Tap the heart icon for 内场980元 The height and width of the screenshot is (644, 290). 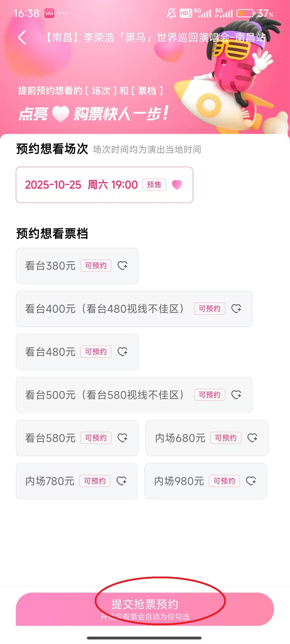click(251, 481)
